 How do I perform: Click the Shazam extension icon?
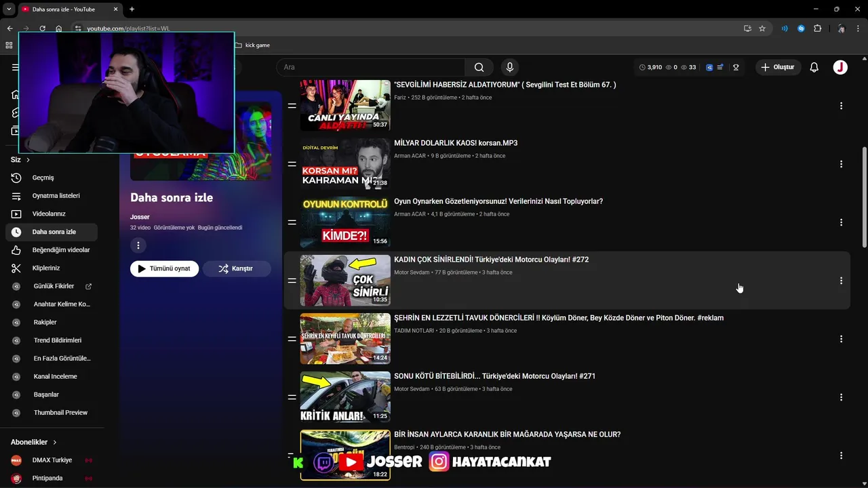801,28
